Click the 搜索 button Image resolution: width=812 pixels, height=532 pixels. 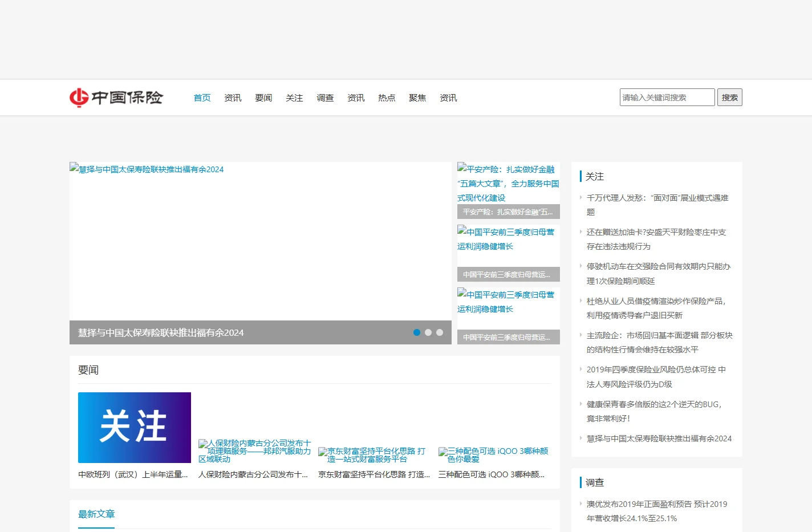730,98
